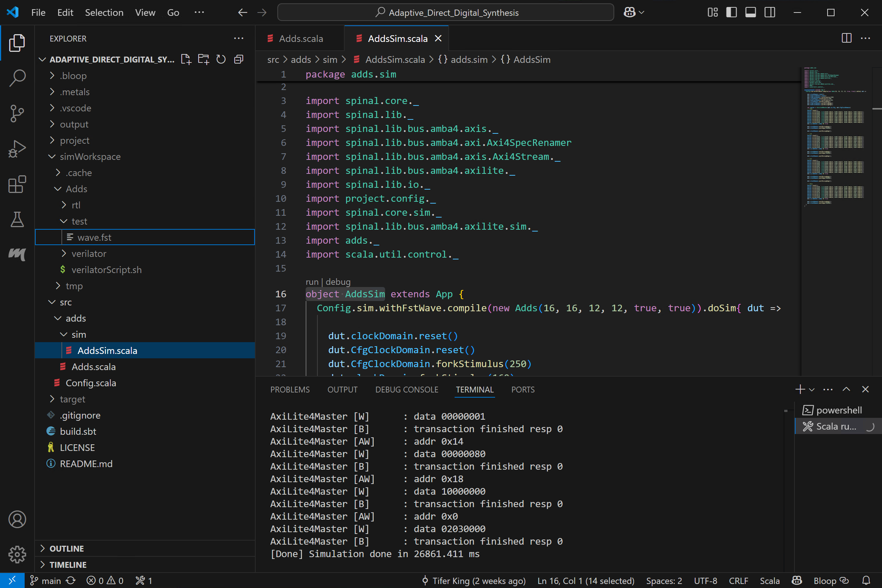Navigate back with the arrow
882x588 pixels.
pyautogui.click(x=242, y=12)
